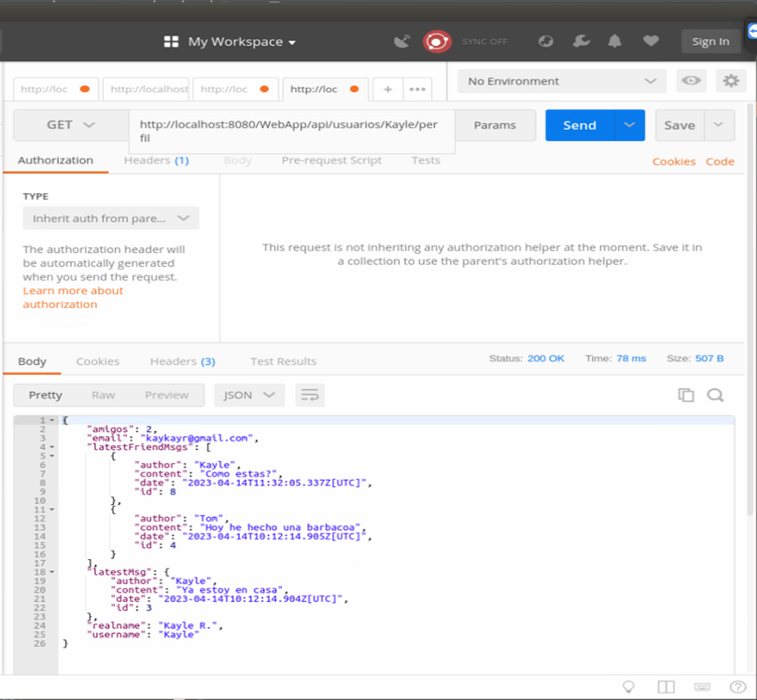The image size is (757, 700).
Task: Open the auth TYPE dropdown
Action: [111, 218]
